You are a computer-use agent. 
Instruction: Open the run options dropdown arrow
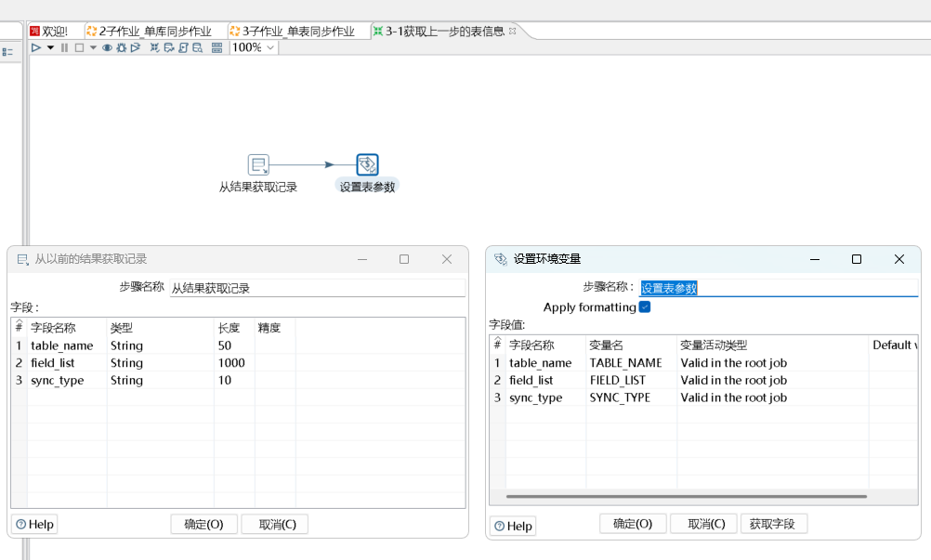[x=50, y=47]
